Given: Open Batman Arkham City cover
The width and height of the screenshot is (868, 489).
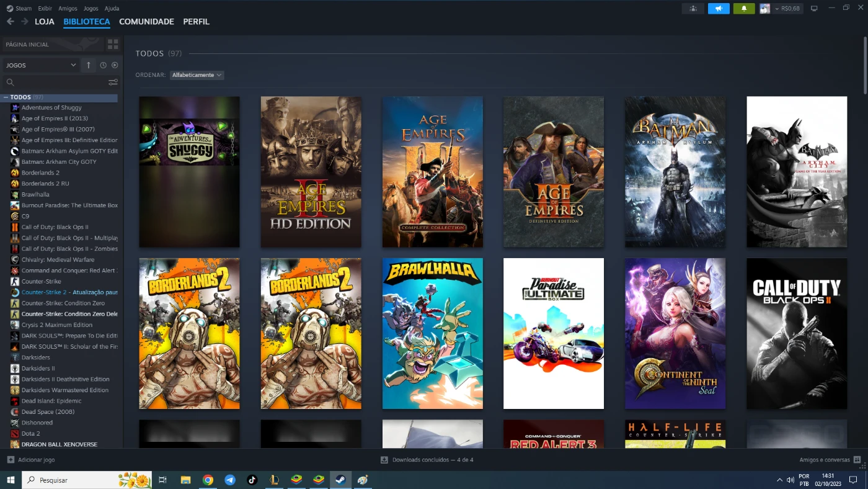Looking at the screenshot, I should point(797,172).
